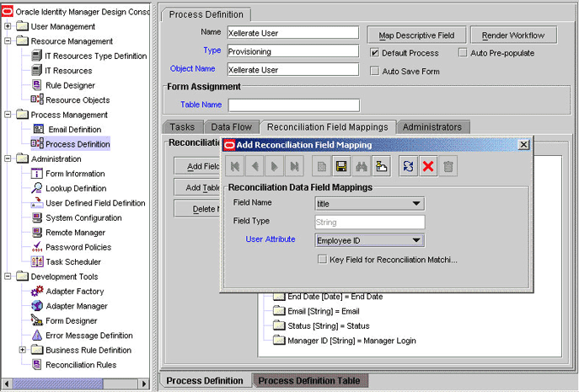Viewport: 579px width, 392px height.
Task: Collapse the Resource Management node
Action: (8, 41)
